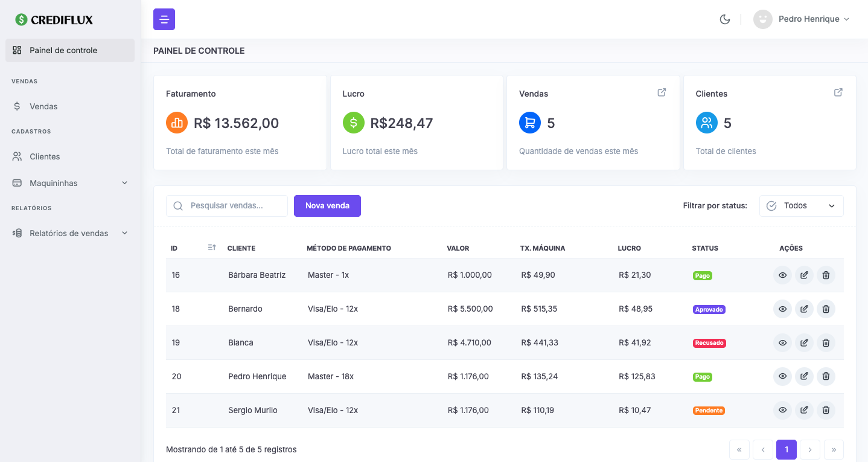This screenshot has width=868, height=462.
Task: Open external link icon on Vendas card
Action: (x=662, y=92)
